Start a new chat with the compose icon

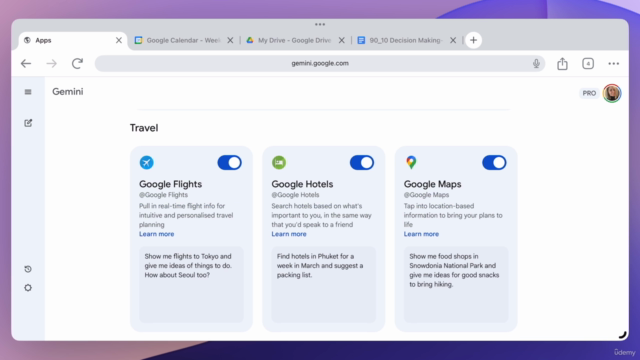[28, 123]
